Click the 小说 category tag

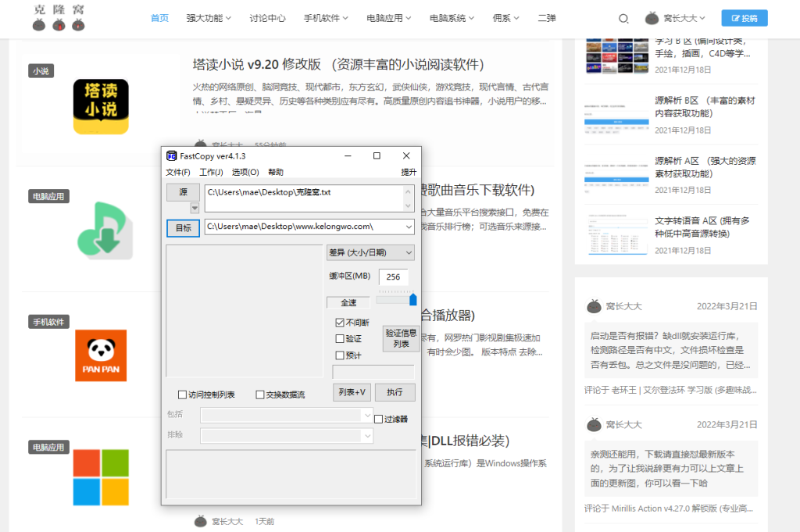[x=41, y=71]
